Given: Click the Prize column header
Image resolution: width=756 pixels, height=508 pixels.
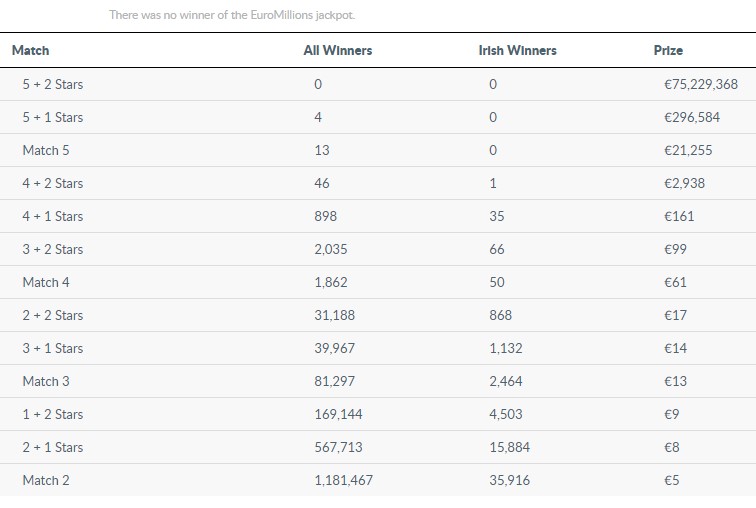Looking at the screenshot, I should click(x=668, y=50).
